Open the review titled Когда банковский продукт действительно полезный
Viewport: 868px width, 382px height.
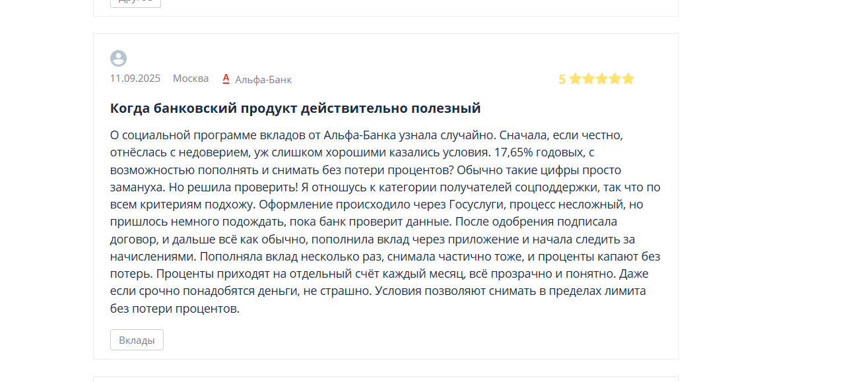coord(295,108)
